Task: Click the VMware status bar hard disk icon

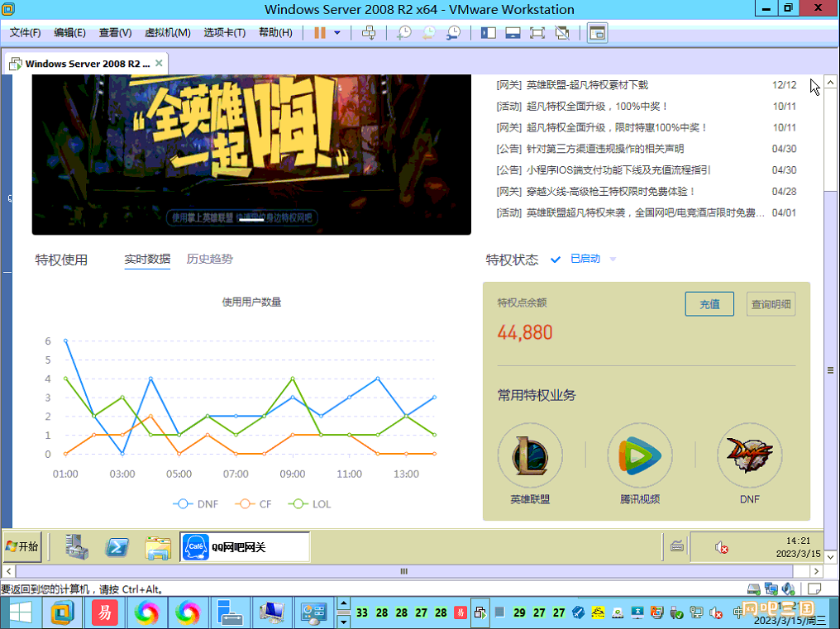Action: 754,589
